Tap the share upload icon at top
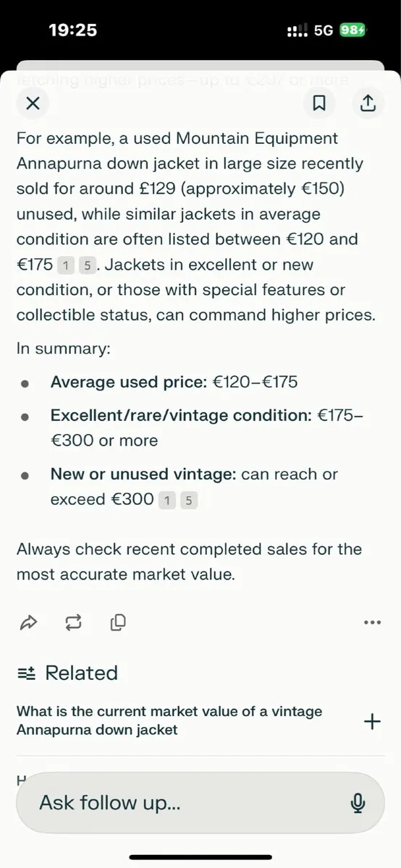Image resolution: width=401 pixels, height=868 pixels. pos(368,103)
